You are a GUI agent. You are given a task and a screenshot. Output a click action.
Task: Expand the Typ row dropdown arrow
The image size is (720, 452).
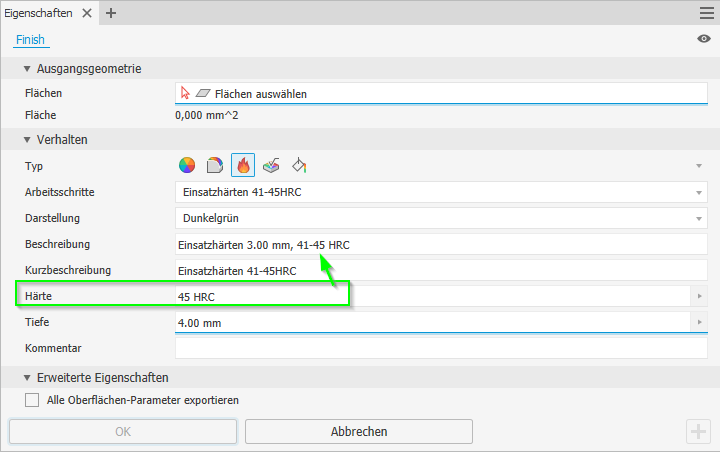(x=699, y=166)
